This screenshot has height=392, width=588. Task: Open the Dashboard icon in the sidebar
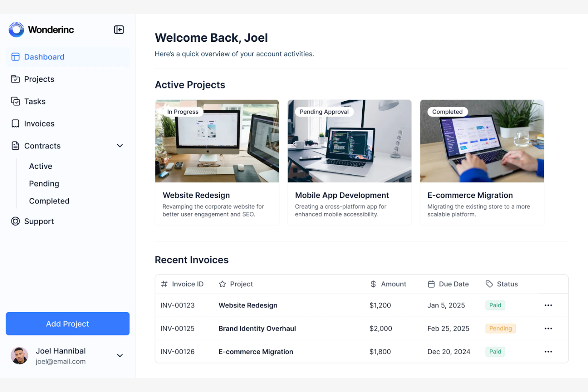pyautogui.click(x=15, y=57)
